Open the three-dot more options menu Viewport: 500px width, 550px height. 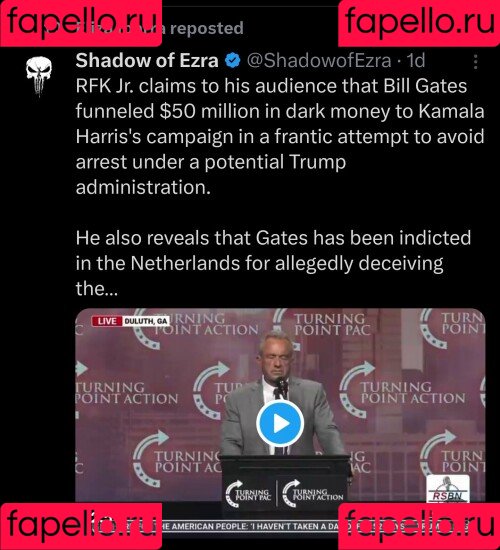click(x=475, y=61)
